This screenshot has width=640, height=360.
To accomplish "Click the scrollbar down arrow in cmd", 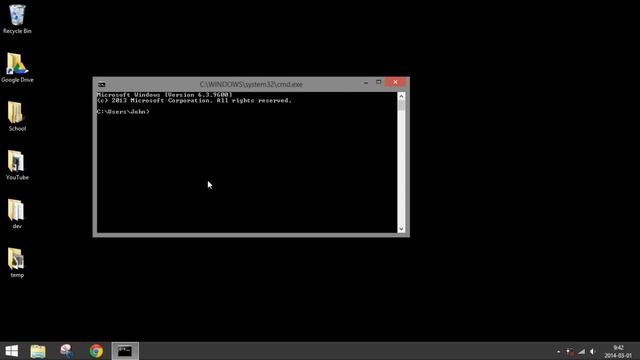I will (x=401, y=229).
